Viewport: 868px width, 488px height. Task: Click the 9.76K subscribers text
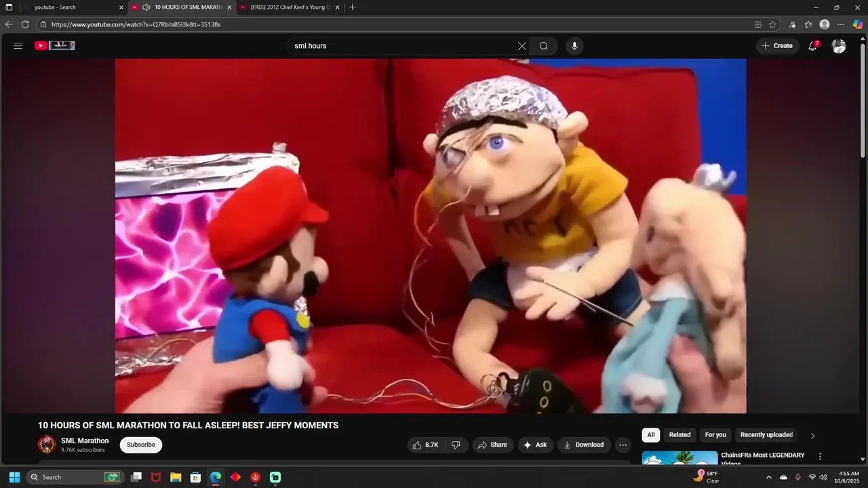(83, 450)
